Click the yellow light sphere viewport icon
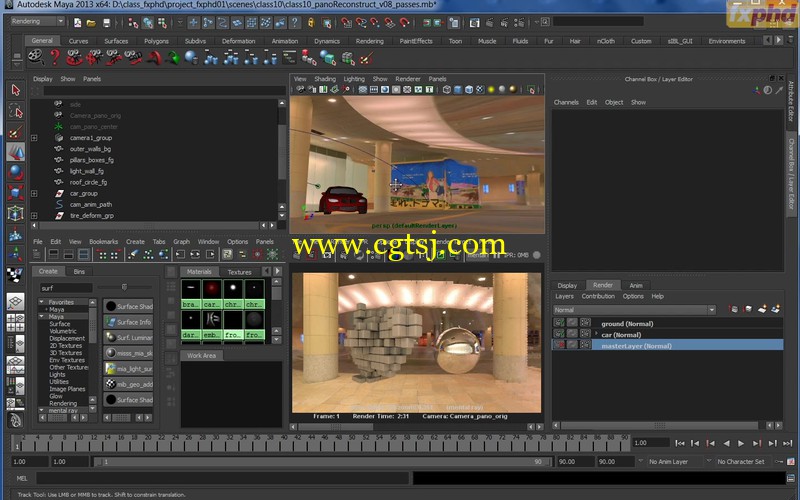 click(491, 90)
